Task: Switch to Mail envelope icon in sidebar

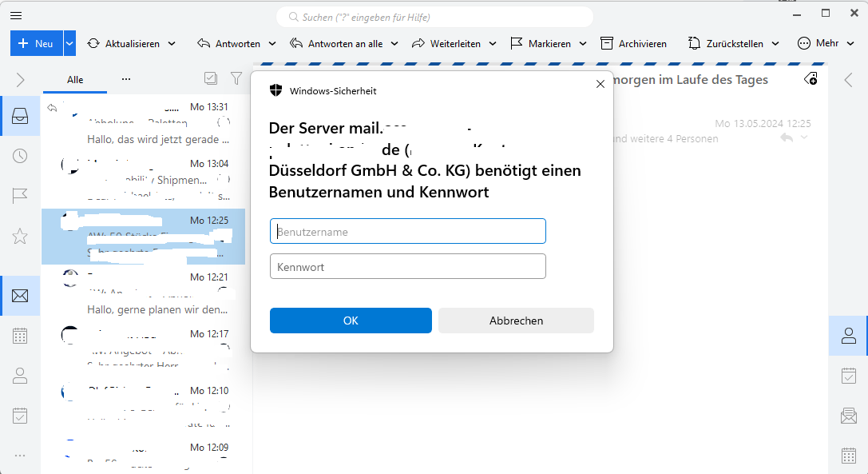Action: pyautogui.click(x=20, y=296)
